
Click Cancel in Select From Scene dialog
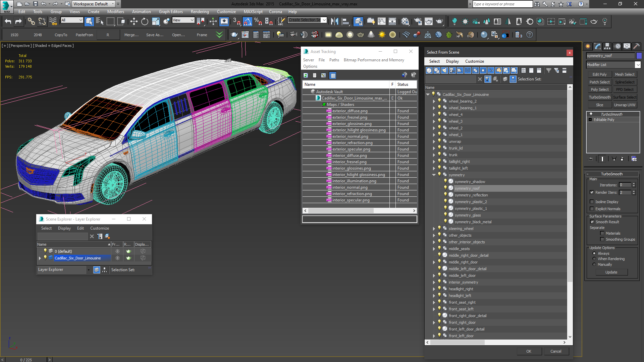[x=556, y=351]
